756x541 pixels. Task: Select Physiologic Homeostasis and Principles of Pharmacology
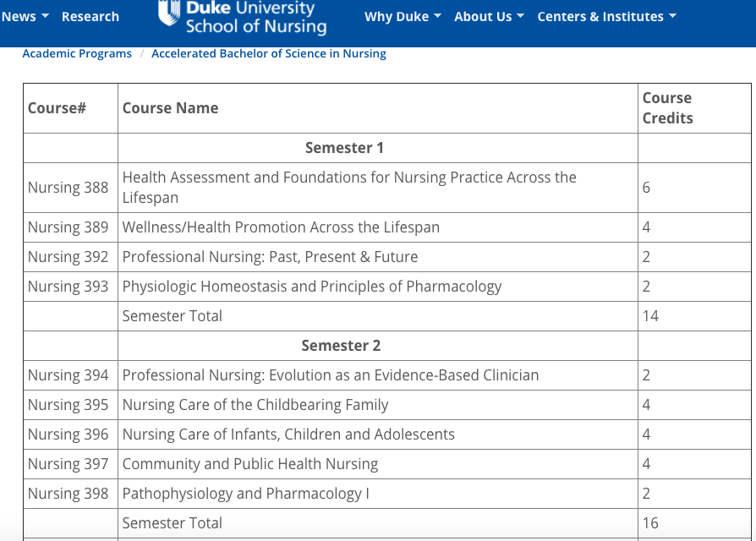click(311, 287)
